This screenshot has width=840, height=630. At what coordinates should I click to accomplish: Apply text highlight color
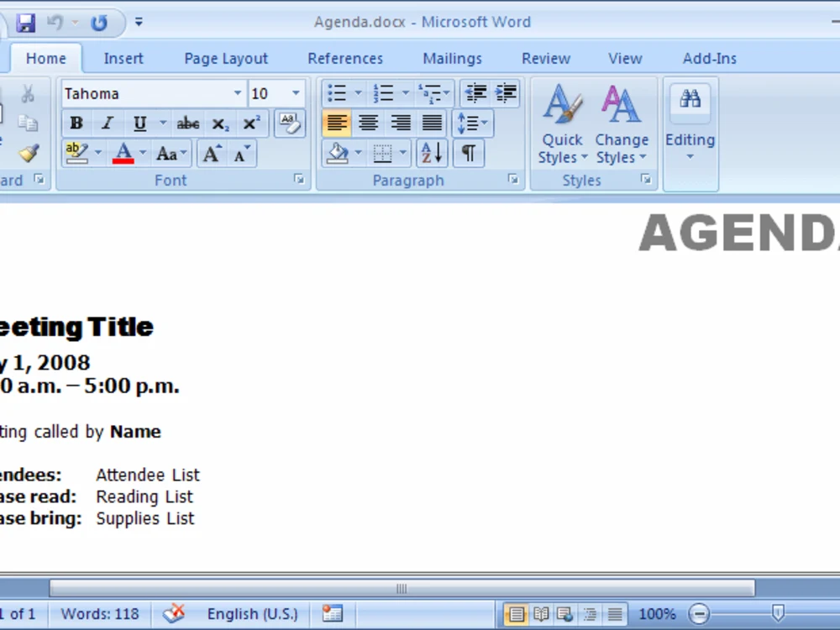(77, 153)
